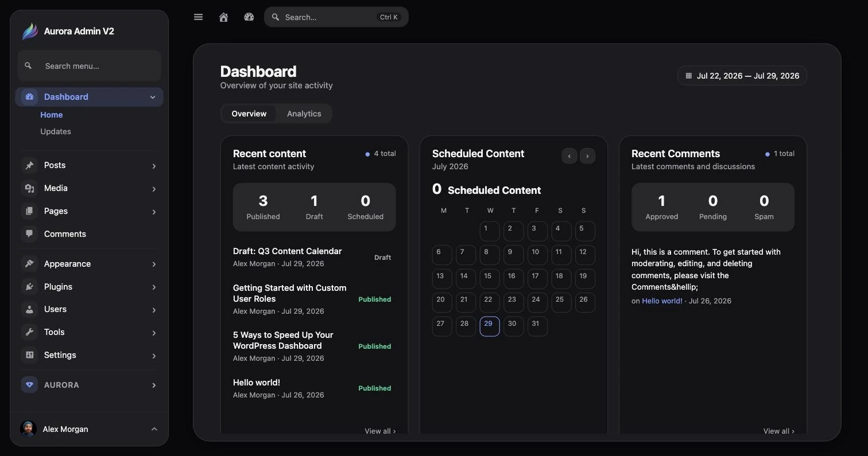The height and width of the screenshot is (456, 868).
Task: Open the Home submenu item
Action: tap(52, 115)
